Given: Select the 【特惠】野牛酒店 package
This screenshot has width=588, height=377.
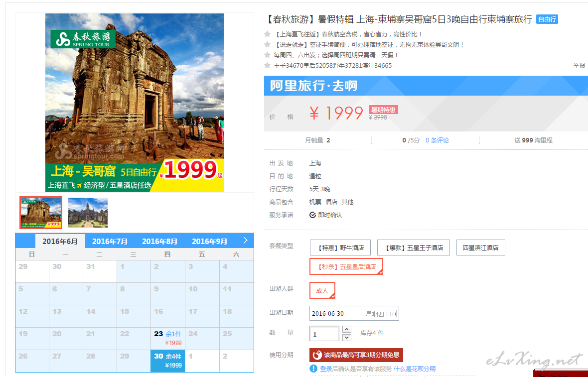Looking at the screenshot, I should click(x=340, y=248).
